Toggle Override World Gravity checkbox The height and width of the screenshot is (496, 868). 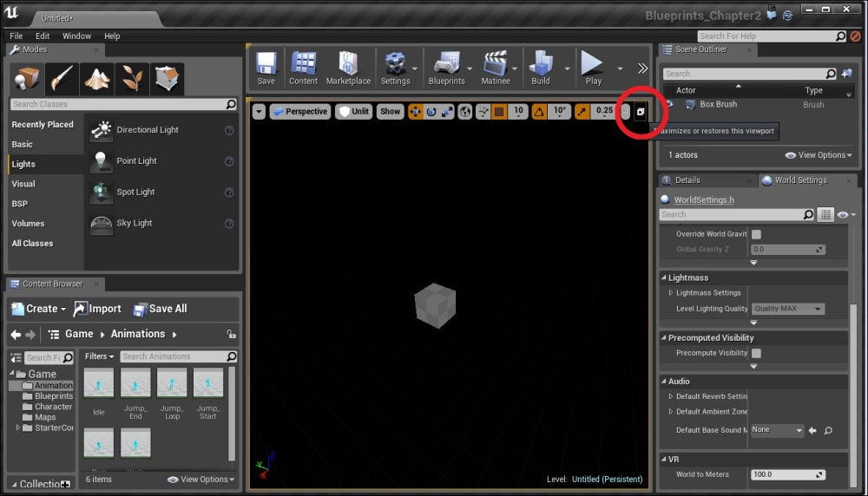click(x=756, y=234)
